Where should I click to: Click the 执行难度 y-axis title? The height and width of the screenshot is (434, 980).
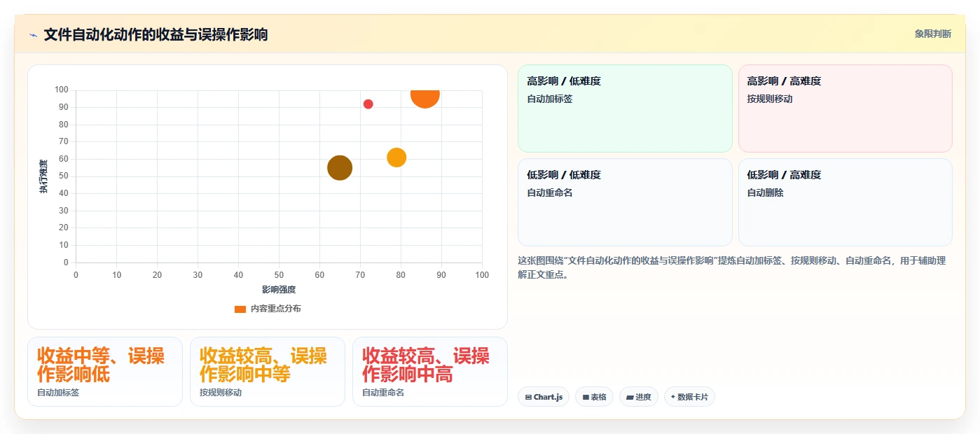pos(43,176)
